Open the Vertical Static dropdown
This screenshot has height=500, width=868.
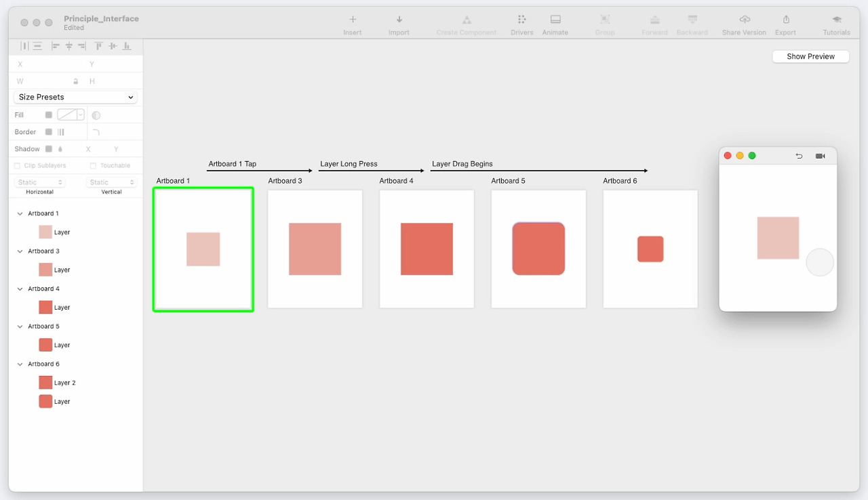[x=111, y=182]
